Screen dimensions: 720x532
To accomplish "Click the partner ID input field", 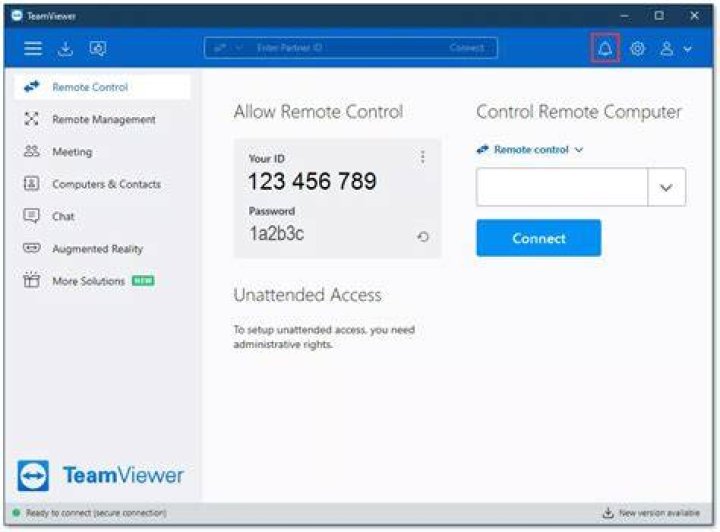I will (x=562, y=187).
